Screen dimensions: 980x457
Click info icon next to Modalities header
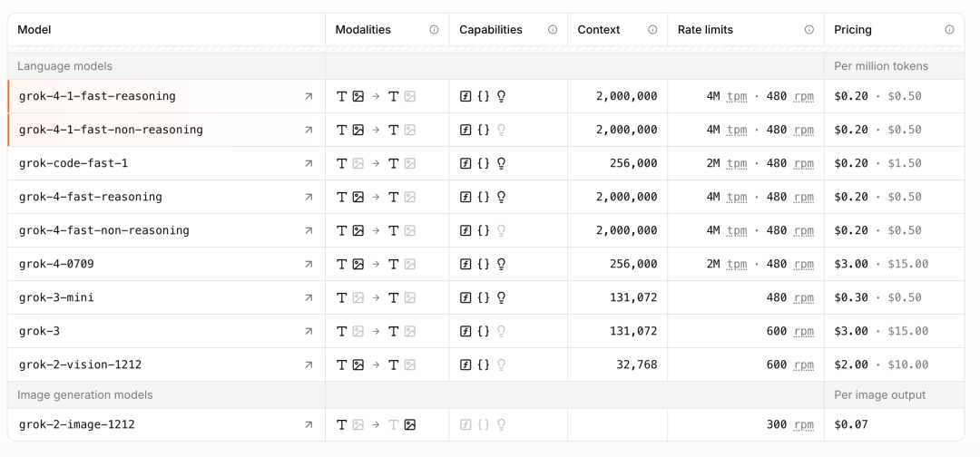(x=434, y=30)
